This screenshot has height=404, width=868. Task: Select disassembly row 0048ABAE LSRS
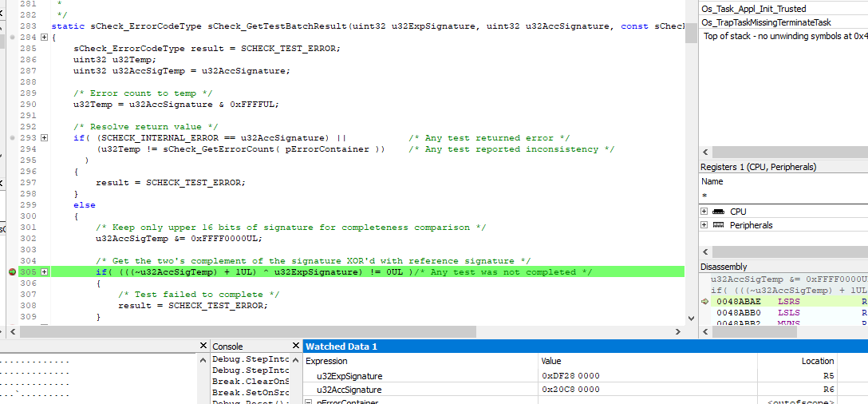pos(789,302)
